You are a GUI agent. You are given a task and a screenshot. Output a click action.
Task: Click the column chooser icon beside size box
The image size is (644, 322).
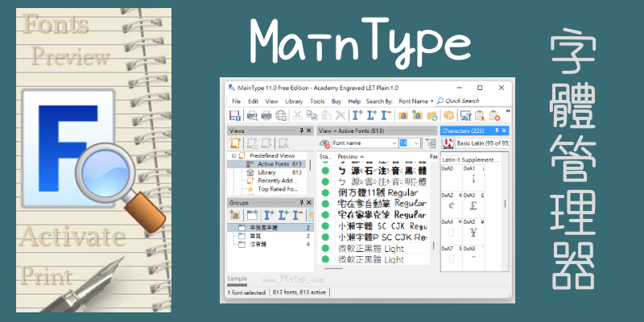click(x=431, y=143)
